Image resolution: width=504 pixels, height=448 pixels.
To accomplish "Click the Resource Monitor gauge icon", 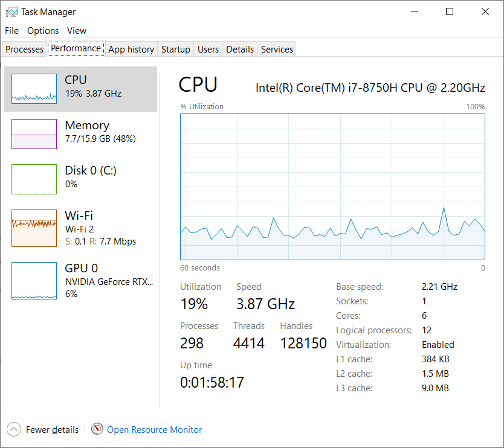I will 97,429.
